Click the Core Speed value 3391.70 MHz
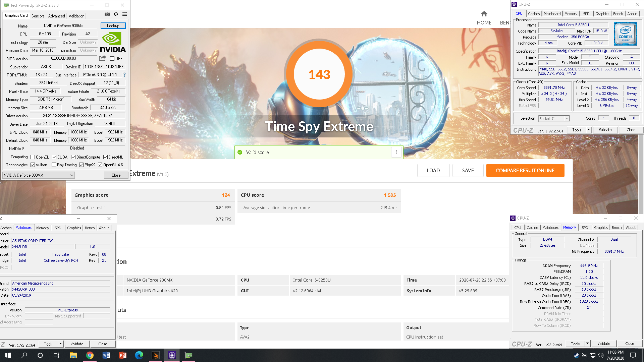Viewport: 644px width, 362px height. point(554,87)
